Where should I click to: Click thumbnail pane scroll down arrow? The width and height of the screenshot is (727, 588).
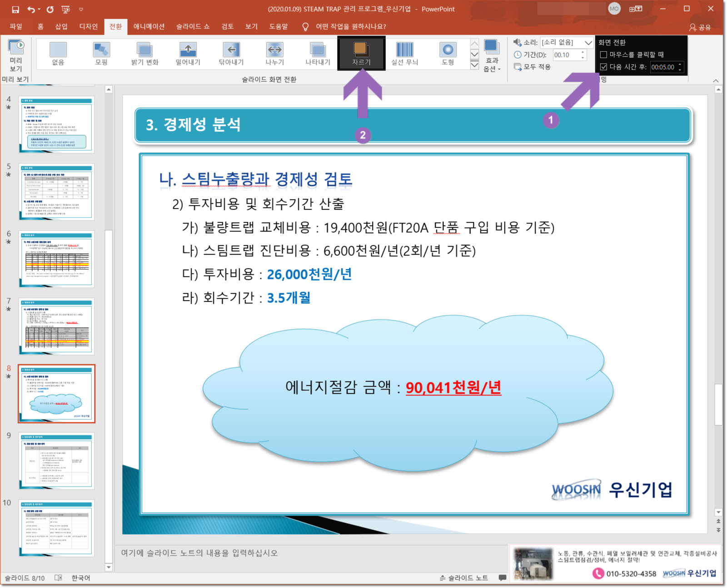point(109,567)
